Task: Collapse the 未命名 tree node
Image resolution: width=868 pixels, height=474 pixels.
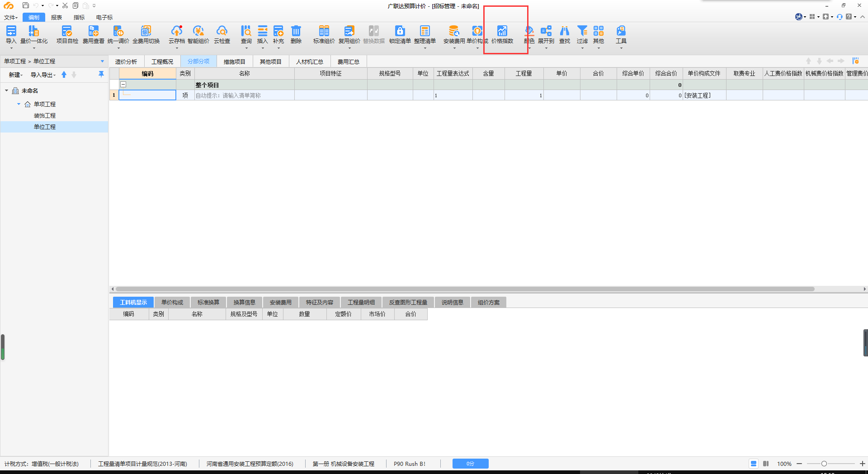Action: pos(6,90)
